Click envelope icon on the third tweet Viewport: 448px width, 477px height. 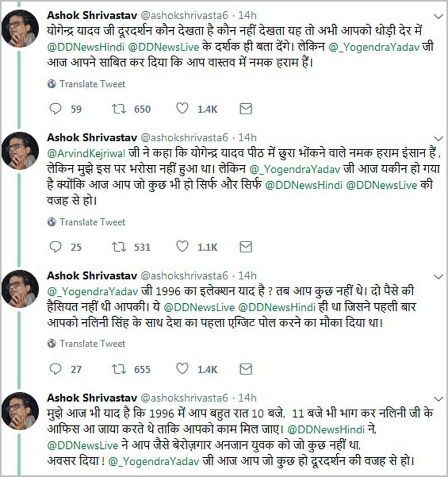point(246,369)
